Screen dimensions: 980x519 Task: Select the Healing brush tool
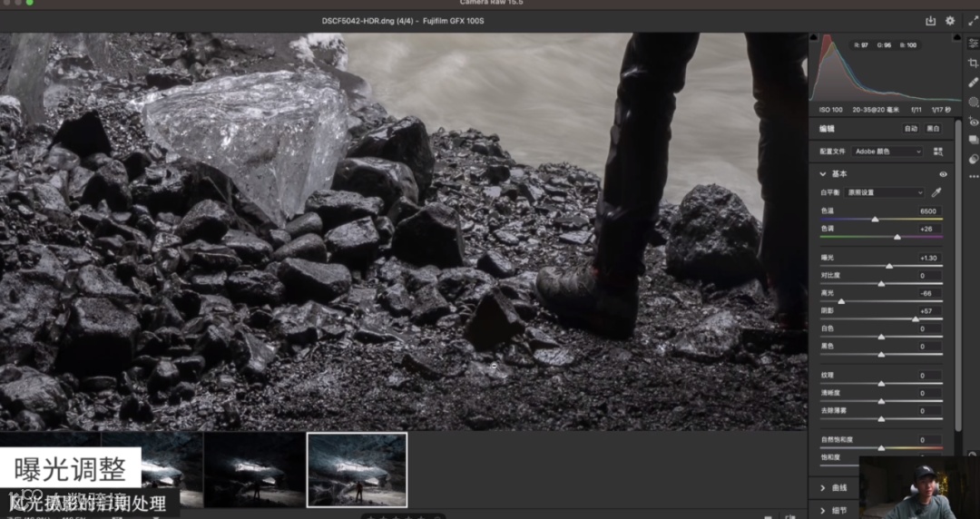tap(974, 83)
